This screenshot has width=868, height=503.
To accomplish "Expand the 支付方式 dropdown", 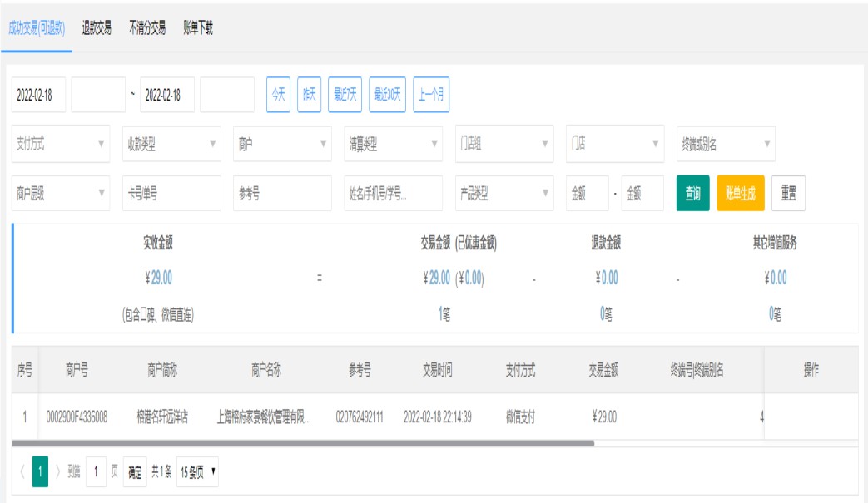I will click(60, 144).
